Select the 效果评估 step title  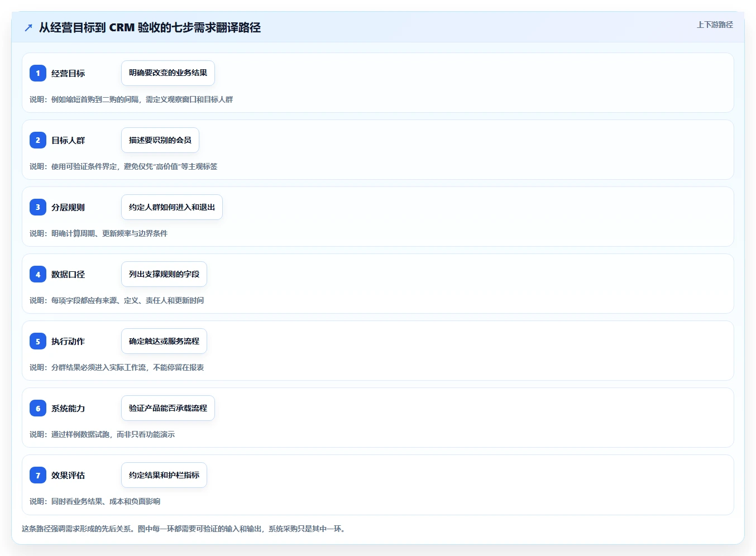[68, 475]
